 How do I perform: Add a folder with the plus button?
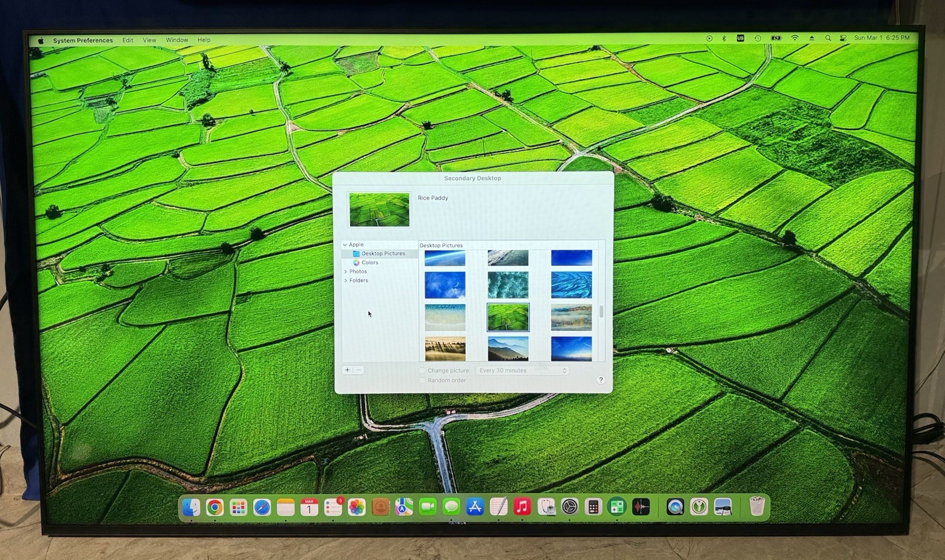click(347, 370)
